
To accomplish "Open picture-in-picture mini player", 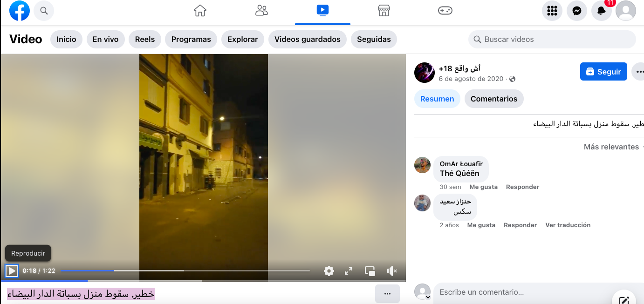I will (370, 270).
